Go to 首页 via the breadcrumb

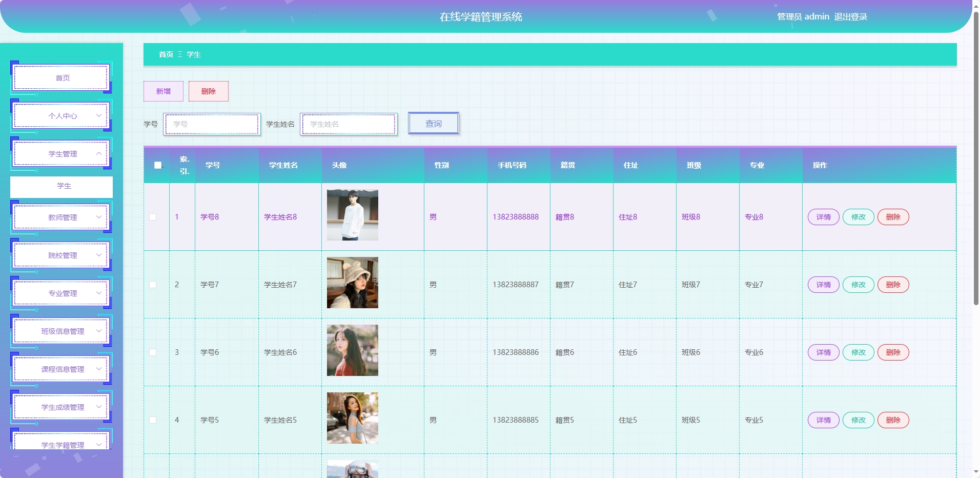(166, 54)
